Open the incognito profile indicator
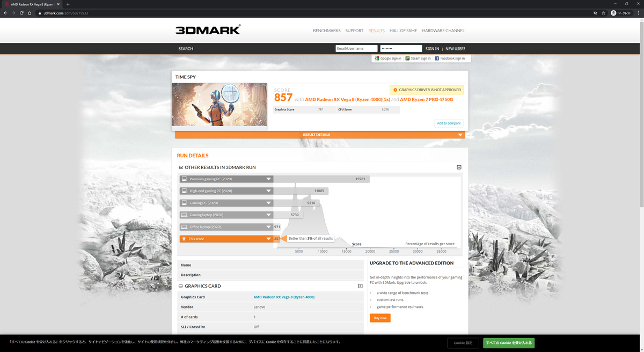Screen dimensions: 644x352 pyautogui.click(x=621, y=13)
